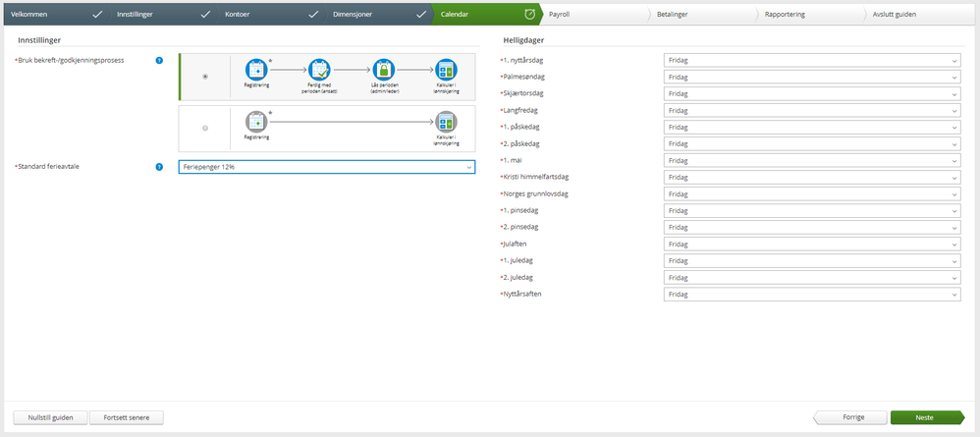Open the 1. mai dropdown

coord(812,161)
